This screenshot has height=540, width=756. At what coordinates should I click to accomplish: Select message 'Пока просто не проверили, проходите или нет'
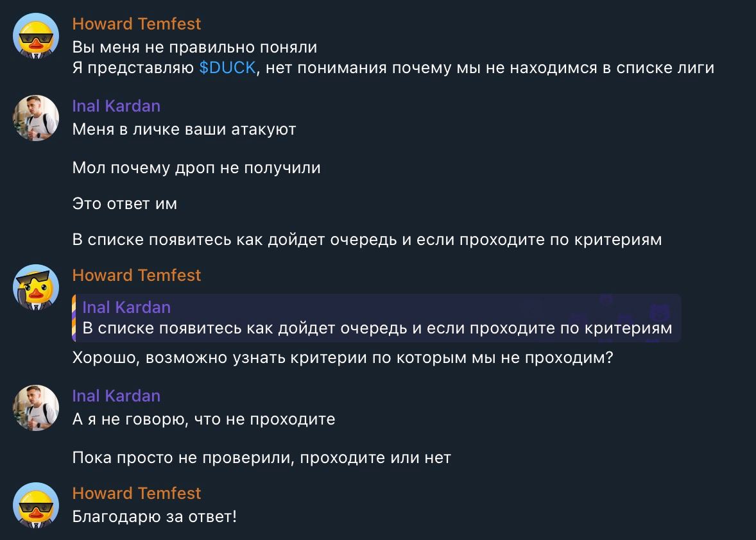point(261,458)
